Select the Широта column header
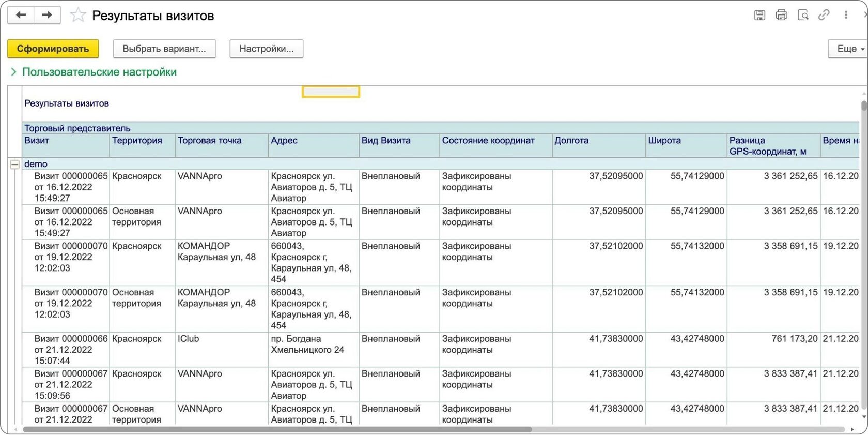This screenshot has width=868, height=435. (x=686, y=146)
